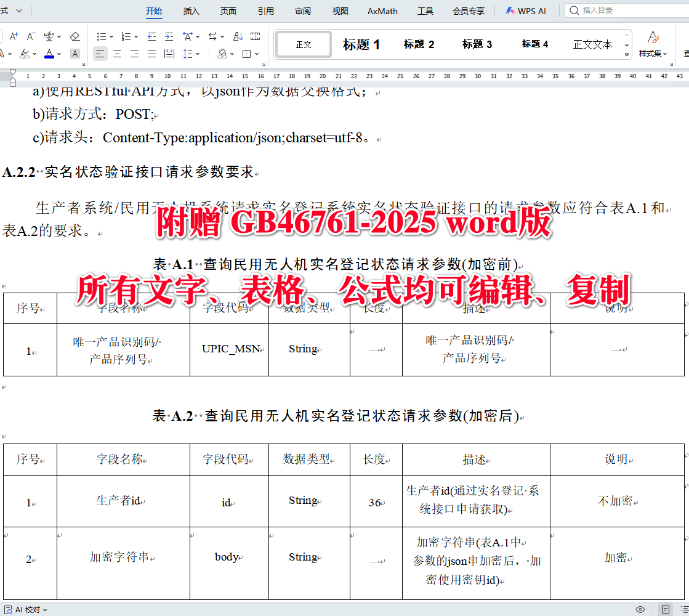Image resolution: width=689 pixels, height=616 pixels.
Task: Click the Decrease Font Size icon
Action: 31,36
